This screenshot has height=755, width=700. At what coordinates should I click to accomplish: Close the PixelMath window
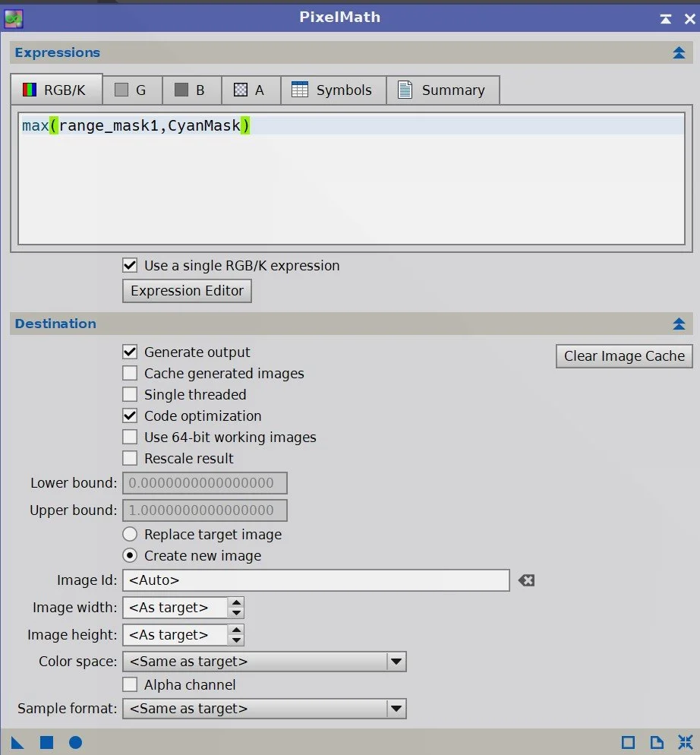[689, 19]
